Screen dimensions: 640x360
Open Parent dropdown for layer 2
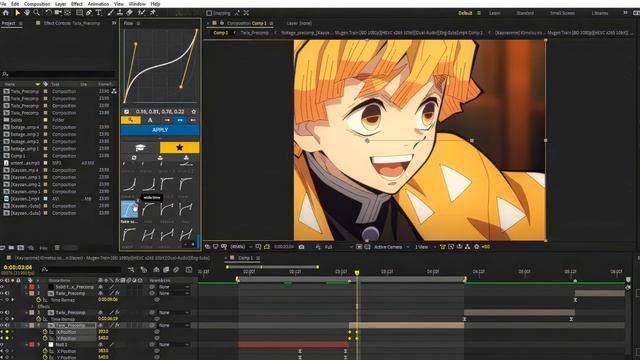tap(174, 293)
